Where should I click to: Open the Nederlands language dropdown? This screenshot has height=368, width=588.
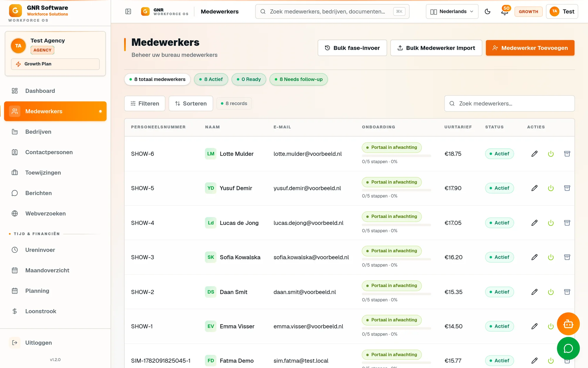pyautogui.click(x=452, y=11)
